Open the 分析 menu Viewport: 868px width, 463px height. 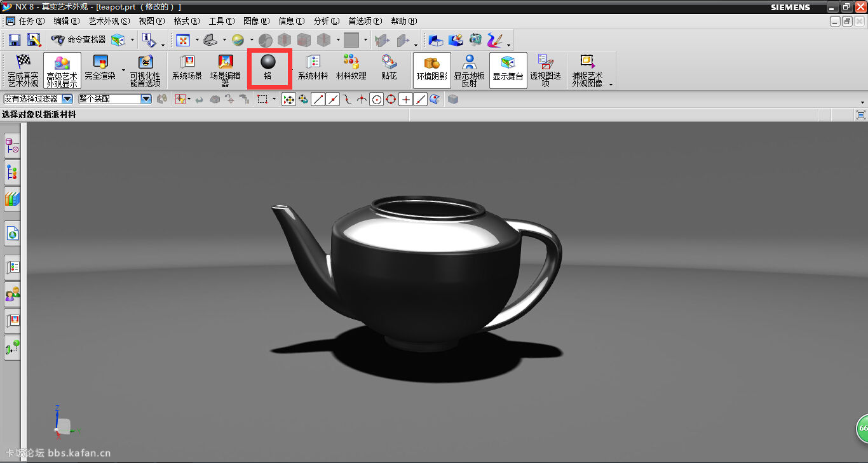tap(326, 21)
